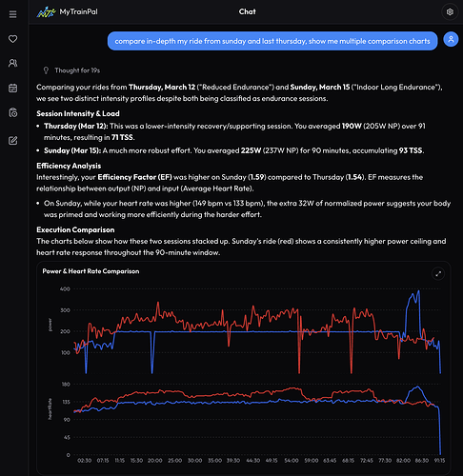Viewport: 463px width, 476px height.
Task: Click the 02:30 time axis label
Action: tap(85, 460)
